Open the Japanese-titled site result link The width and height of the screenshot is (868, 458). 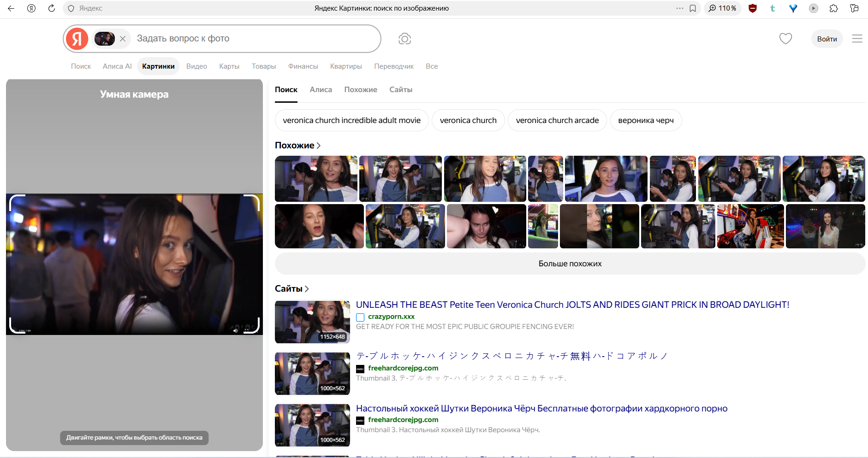pyautogui.click(x=512, y=356)
